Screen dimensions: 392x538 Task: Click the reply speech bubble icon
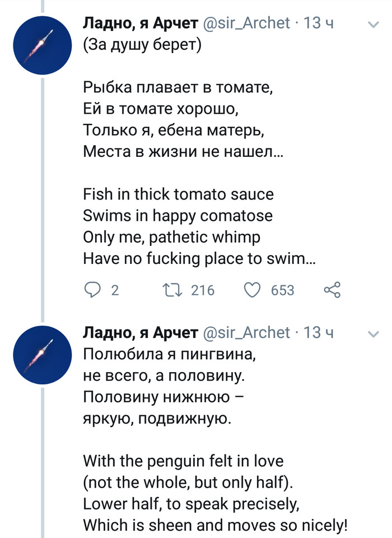(x=91, y=290)
